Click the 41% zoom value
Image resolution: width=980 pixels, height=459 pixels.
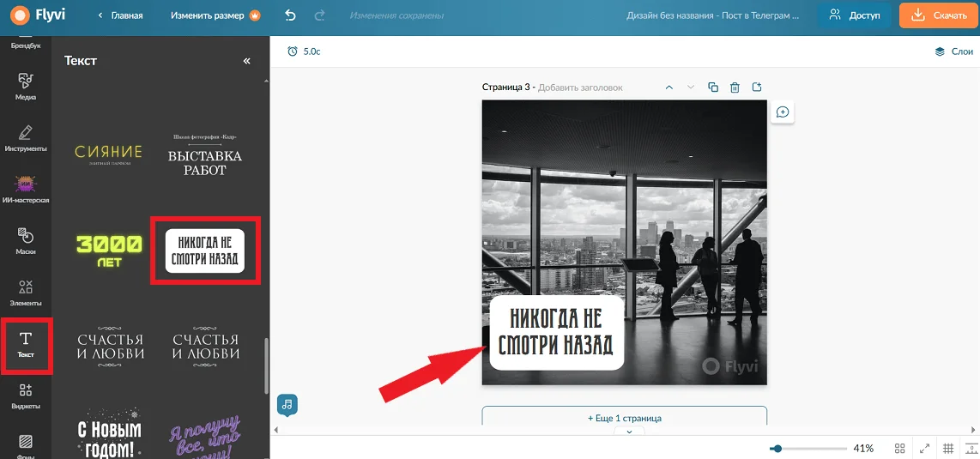click(863, 448)
